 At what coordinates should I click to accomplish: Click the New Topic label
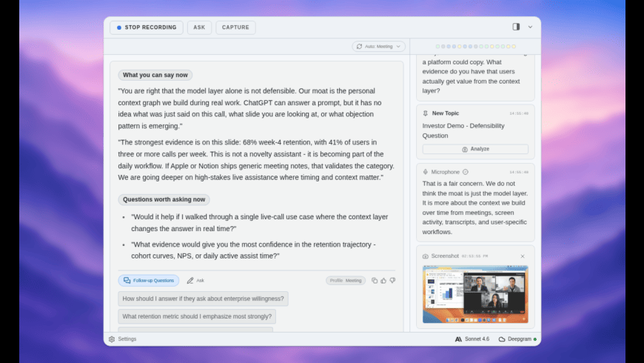click(x=445, y=113)
